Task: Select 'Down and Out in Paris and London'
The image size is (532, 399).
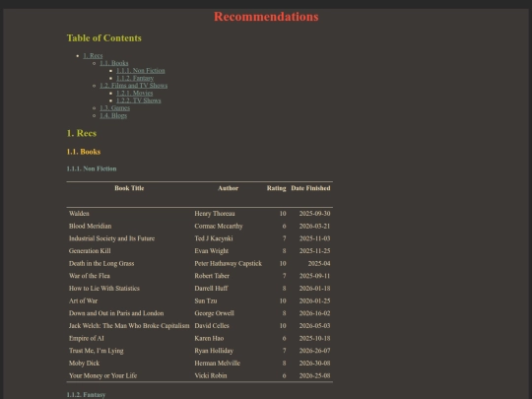Action: point(116,313)
